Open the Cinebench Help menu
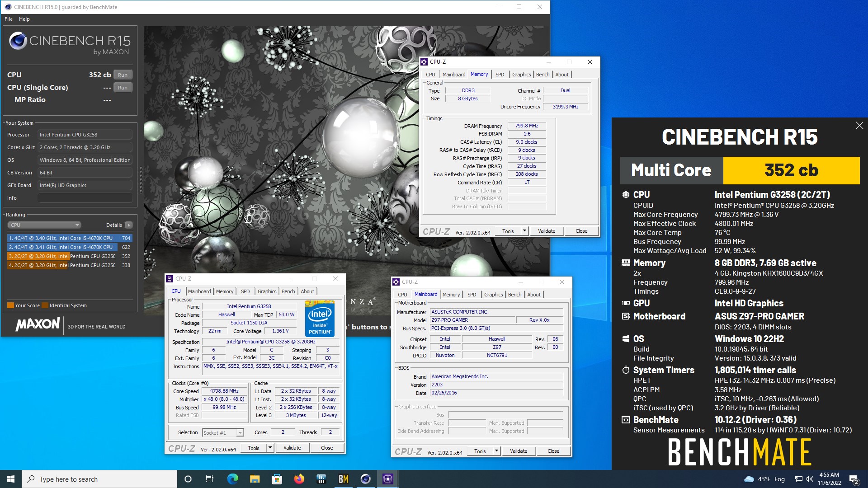868x488 pixels. click(24, 19)
